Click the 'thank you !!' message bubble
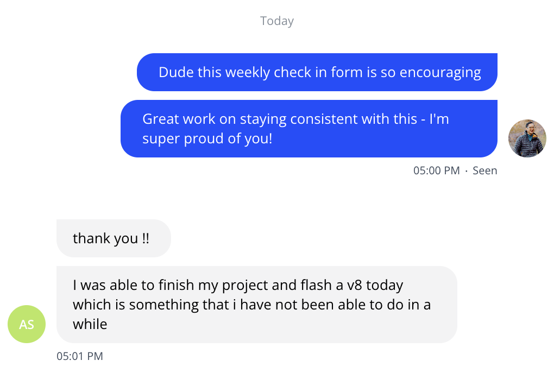The height and width of the screenshot is (392, 554). point(114,238)
